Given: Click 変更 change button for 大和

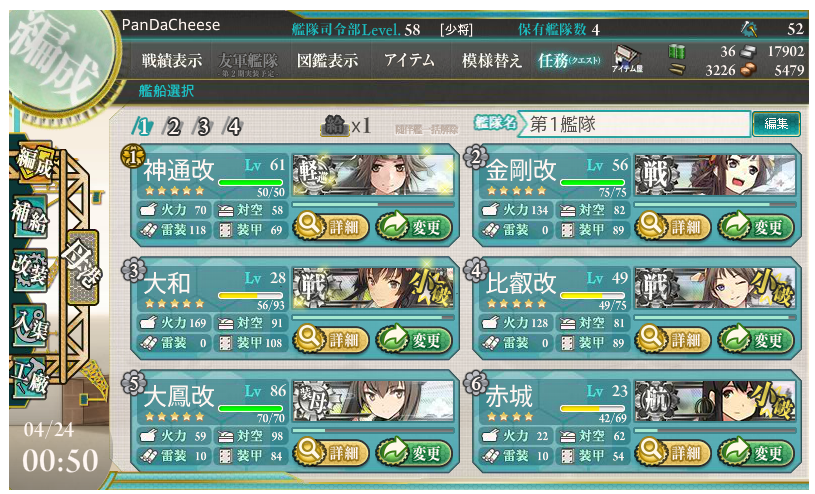Looking at the screenshot, I should coord(414,340).
